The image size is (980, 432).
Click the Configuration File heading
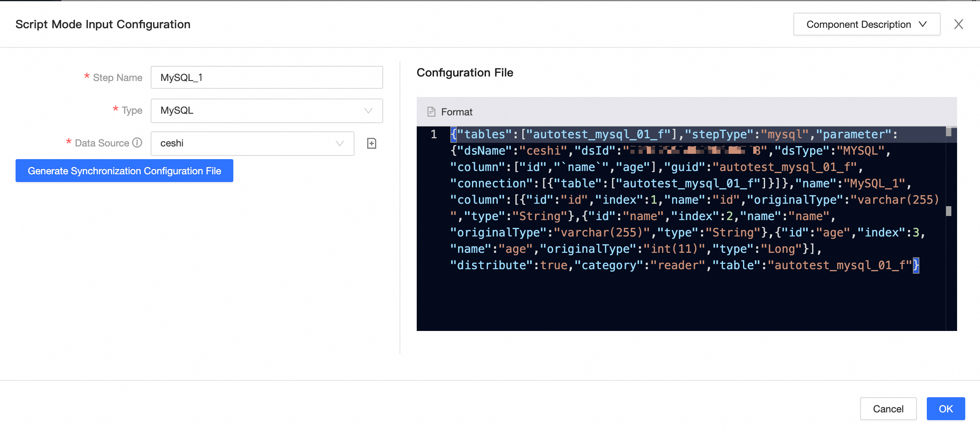[x=465, y=73]
